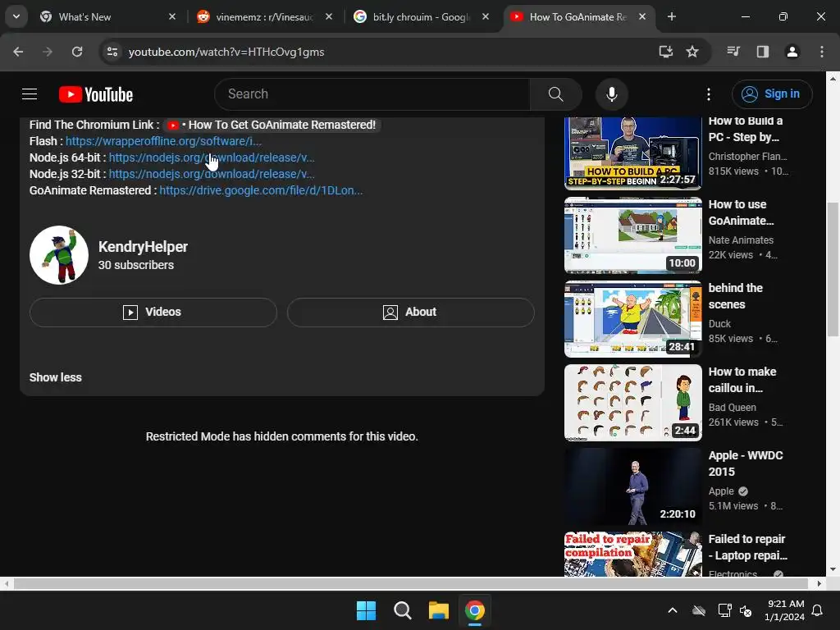The image size is (840, 630).
Task: Click the Chrome icon in the taskbar
Action: [x=475, y=610]
